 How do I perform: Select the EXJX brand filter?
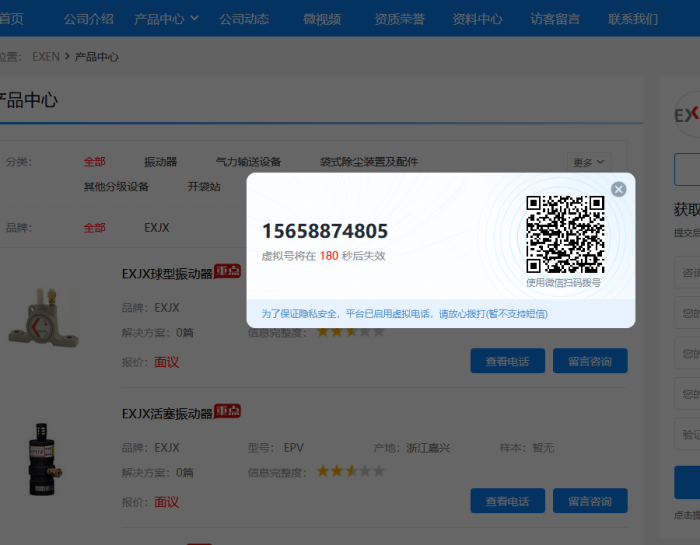157,228
